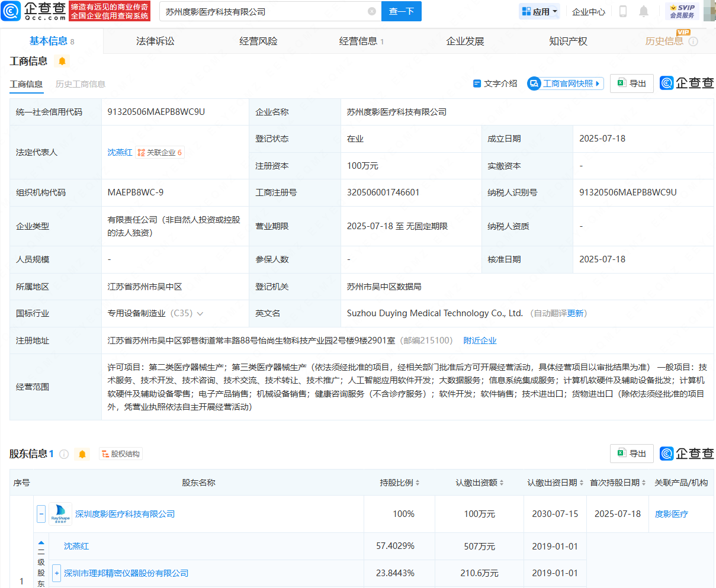Viewport: 716px width, 588px height.
Task: Open 应用 dropdown menu
Action: pos(540,11)
